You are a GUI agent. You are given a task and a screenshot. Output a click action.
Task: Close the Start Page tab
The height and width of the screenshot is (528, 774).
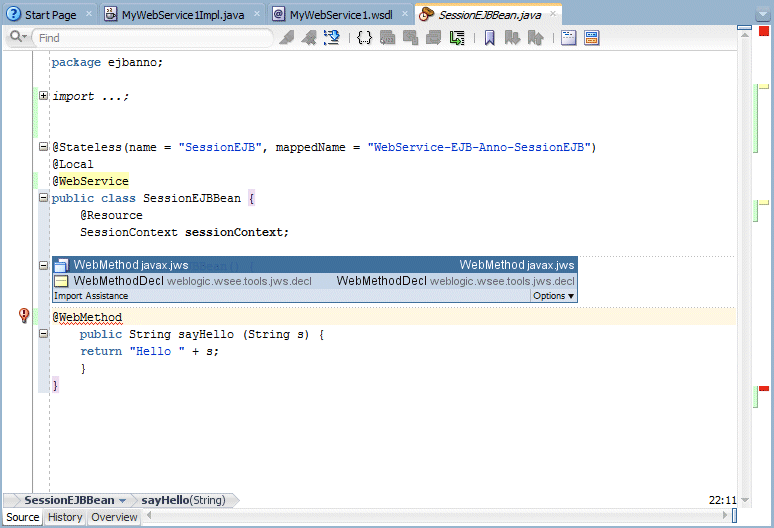click(x=89, y=14)
